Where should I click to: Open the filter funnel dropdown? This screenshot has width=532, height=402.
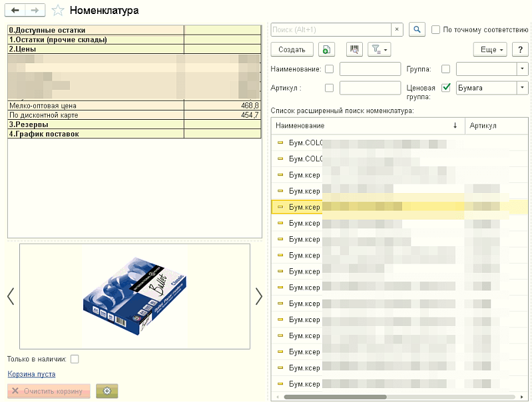click(379, 50)
